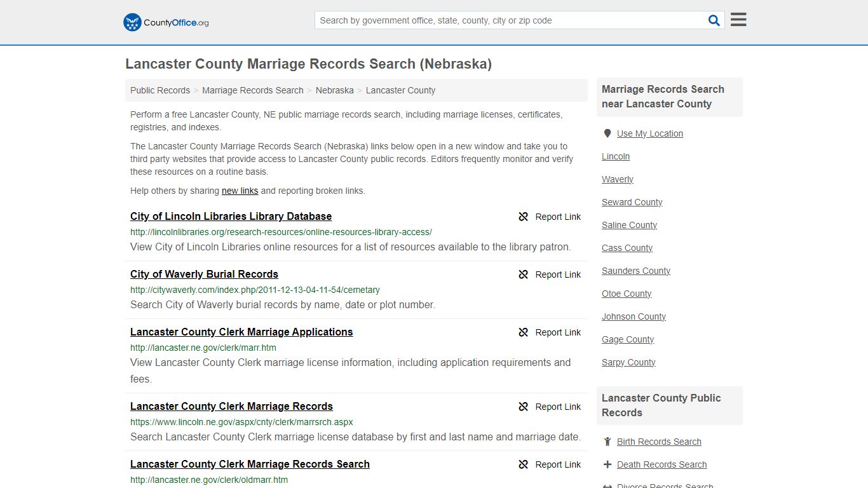Screen dimensions: 868x488
Task: Open City of Waverly Burial Records
Action: pos(204,274)
